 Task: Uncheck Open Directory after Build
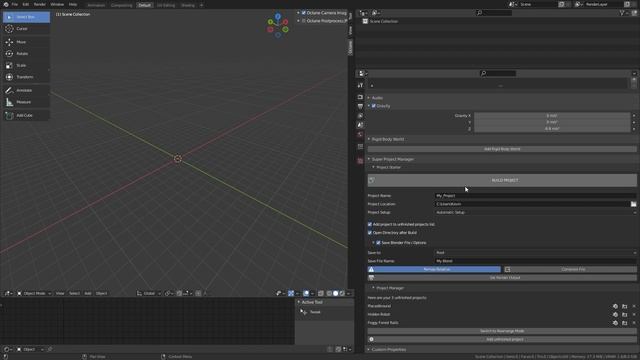pyautogui.click(x=370, y=233)
